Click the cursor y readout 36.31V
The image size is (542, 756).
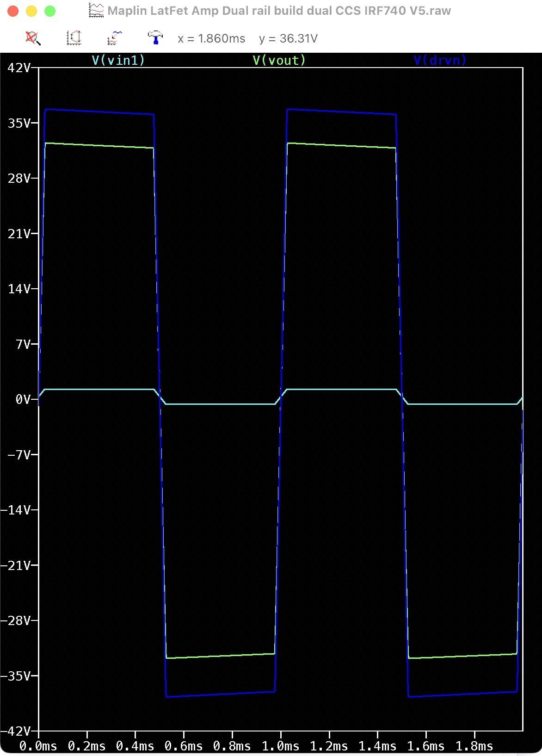(x=289, y=38)
